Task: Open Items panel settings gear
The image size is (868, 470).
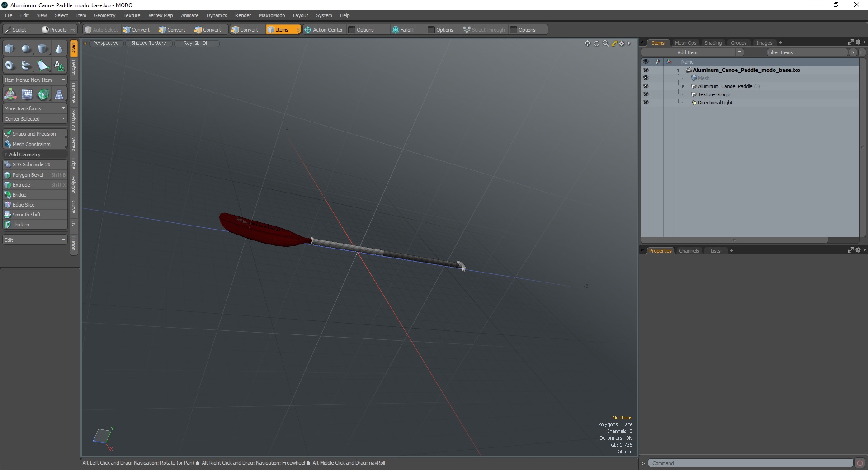Action: click(x=858, y=42)
